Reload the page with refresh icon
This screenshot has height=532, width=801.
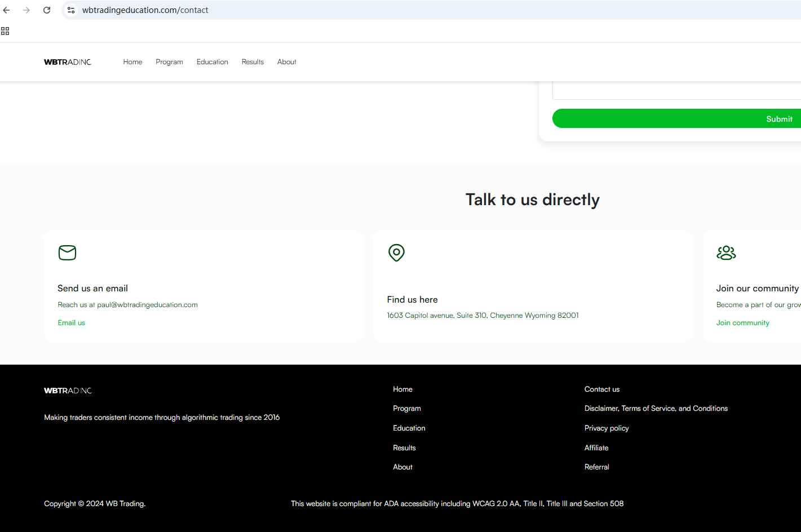tap(47, 10)
